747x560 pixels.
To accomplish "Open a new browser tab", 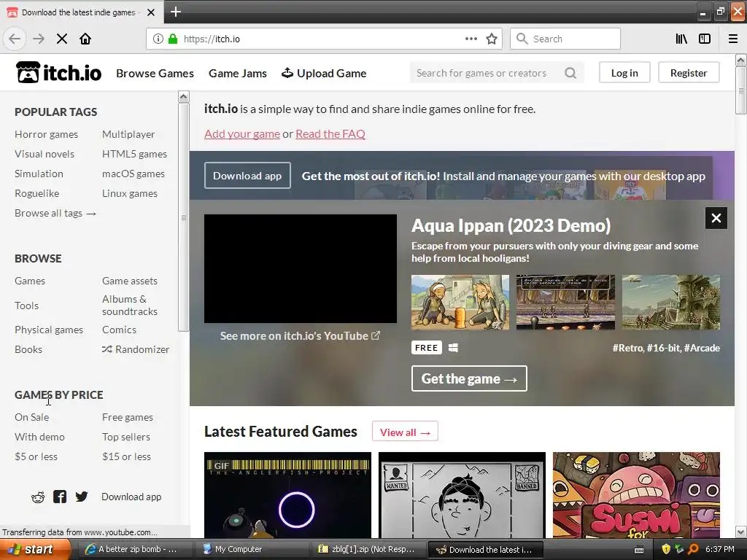I will pos(176,12).
